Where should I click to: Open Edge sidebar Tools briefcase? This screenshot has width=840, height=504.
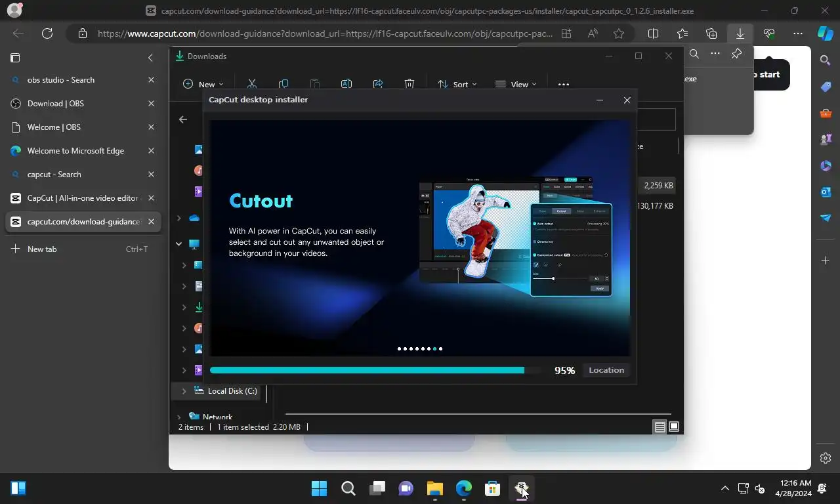pyautogui.click(x=826, y=113)
